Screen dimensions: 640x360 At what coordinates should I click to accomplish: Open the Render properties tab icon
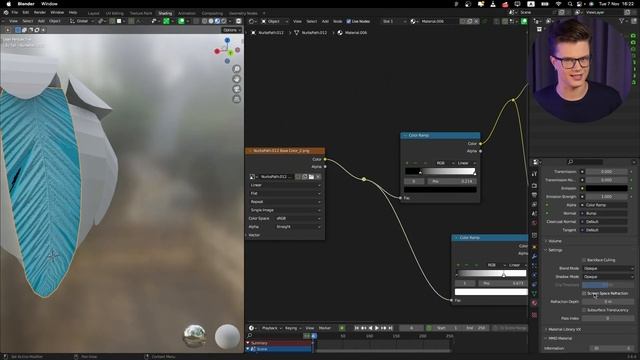[534, 185]
